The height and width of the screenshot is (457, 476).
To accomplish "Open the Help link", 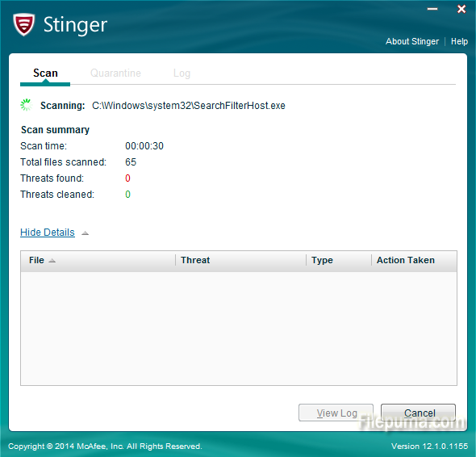I will pyautogui.click(x=459, y=41).
